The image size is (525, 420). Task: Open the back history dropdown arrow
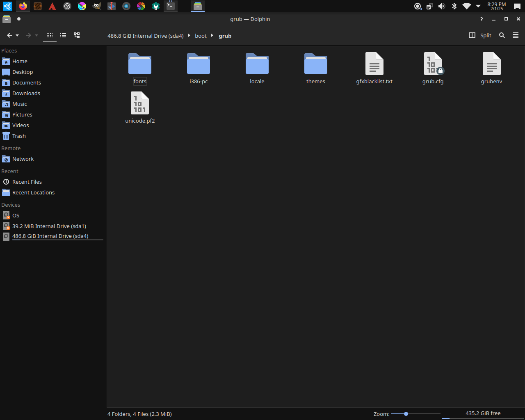17,36
